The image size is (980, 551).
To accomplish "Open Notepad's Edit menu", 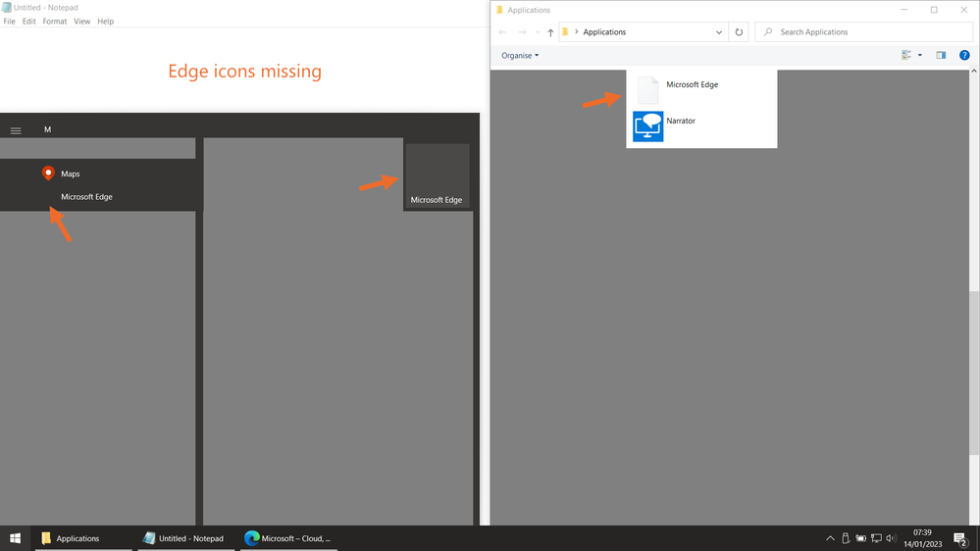I will coord(28,22).
